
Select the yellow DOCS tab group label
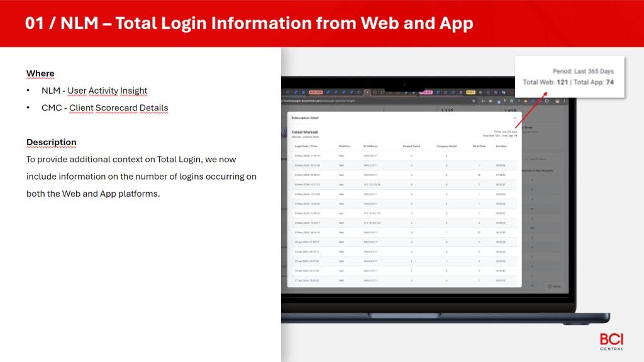470,92
